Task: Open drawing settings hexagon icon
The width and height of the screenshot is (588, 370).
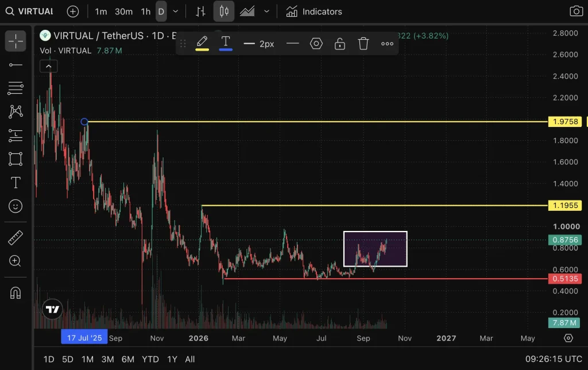Action: click(316, 44)
